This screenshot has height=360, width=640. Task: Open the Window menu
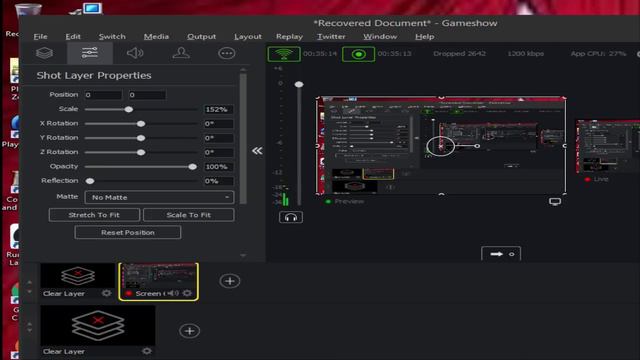(380, 36)
